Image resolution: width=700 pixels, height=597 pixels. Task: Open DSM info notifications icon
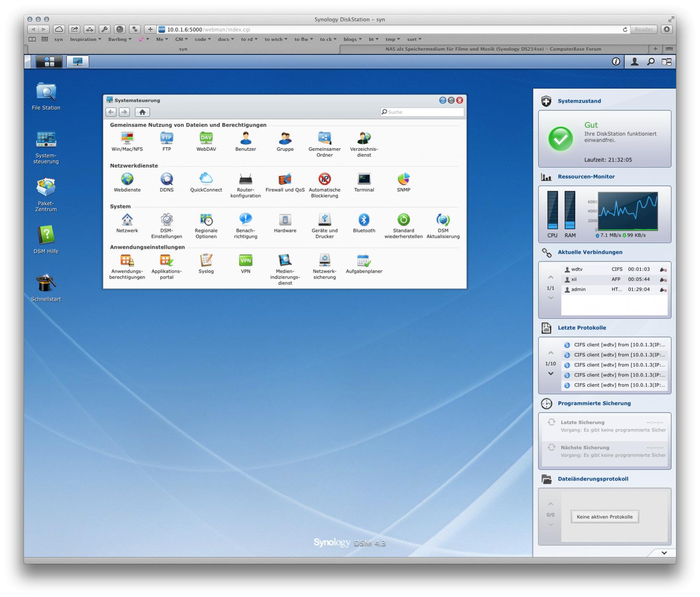pyautogui.click(x=616, y=62)
